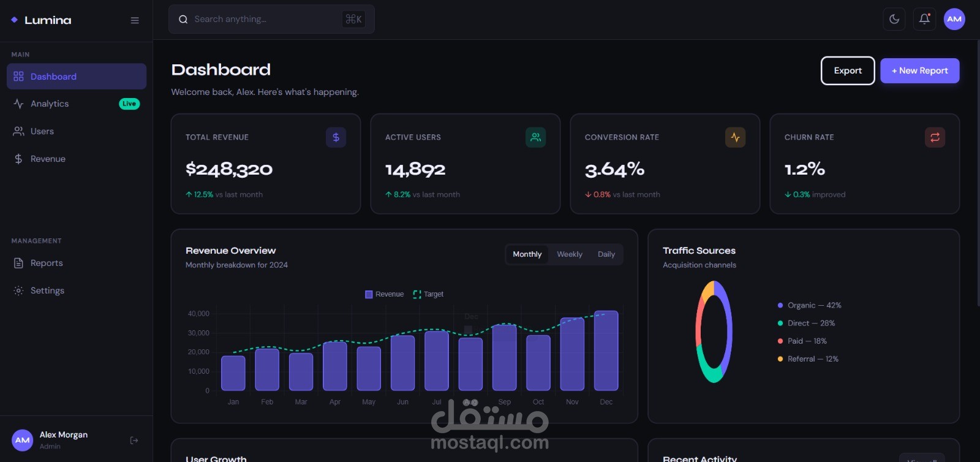Click Paid red legend dot
The width and height of the screenshot is (980, 462).
coord(780,341)
